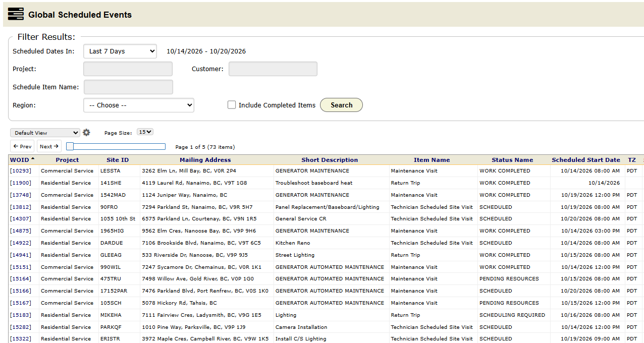
Task: Open work order [15164]
Action: tap(20, 278)
